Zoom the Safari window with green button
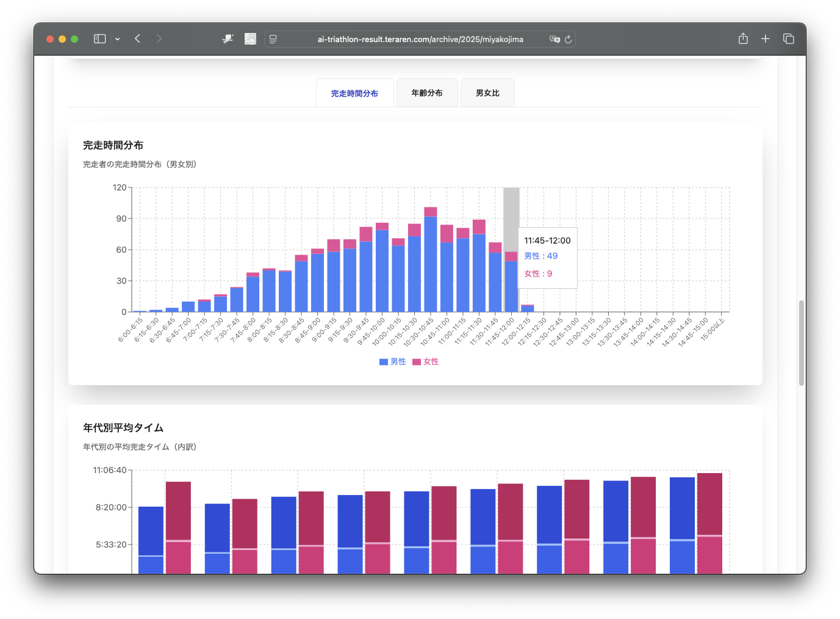 pyautogui.click(x=74, y=39)
